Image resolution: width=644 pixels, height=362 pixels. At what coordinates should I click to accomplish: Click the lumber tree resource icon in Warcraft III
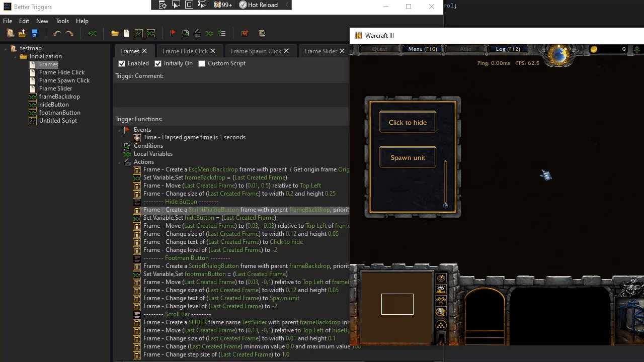point(637,49)
